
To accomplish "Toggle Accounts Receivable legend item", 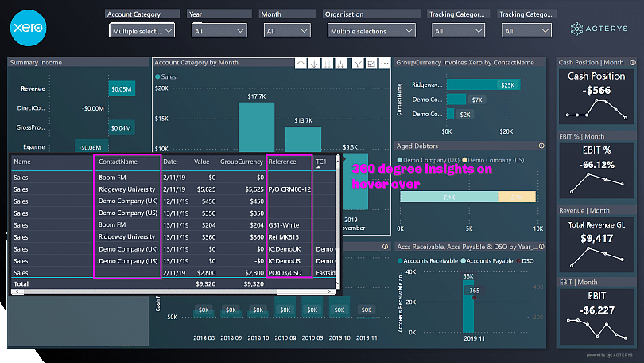I will coord(428,261).
